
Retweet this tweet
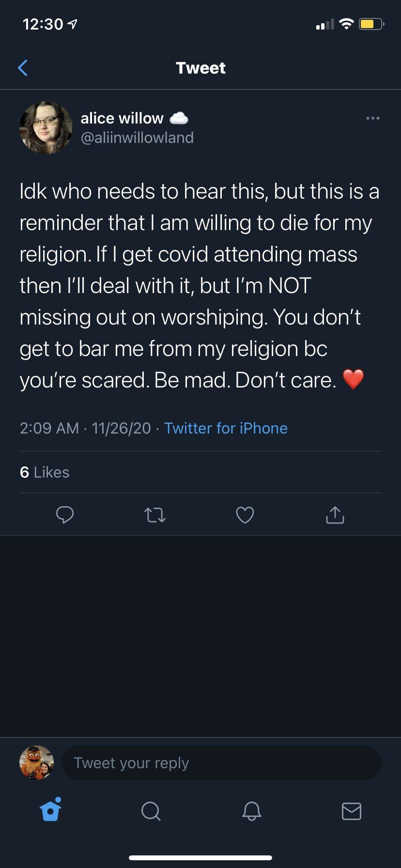pyautogui.click(x=155, y=515)
